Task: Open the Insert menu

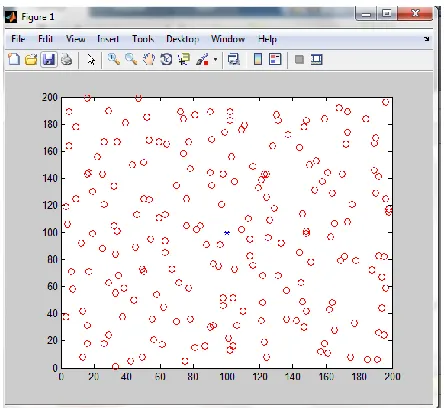Action: [x=108, y=39]
